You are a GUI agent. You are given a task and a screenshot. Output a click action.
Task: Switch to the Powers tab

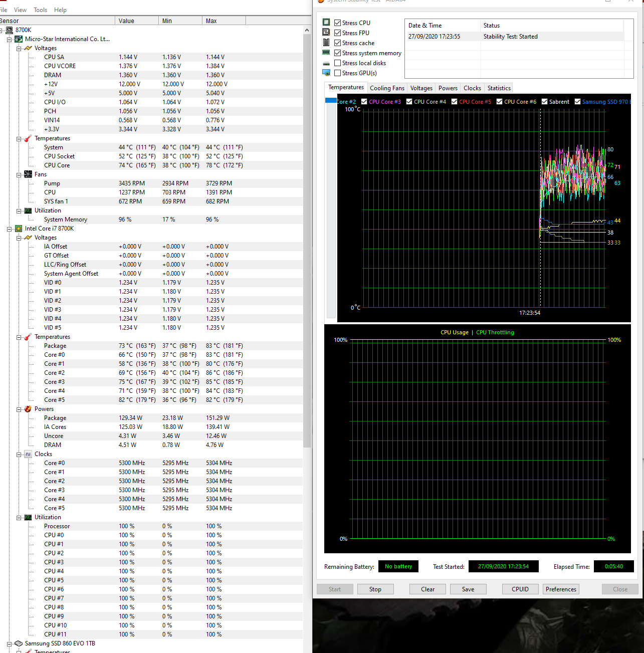point(448,88)
